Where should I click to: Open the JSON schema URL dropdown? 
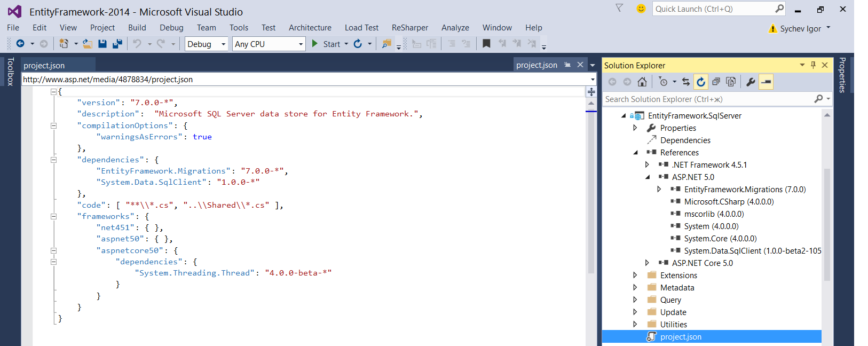[593, 80]
